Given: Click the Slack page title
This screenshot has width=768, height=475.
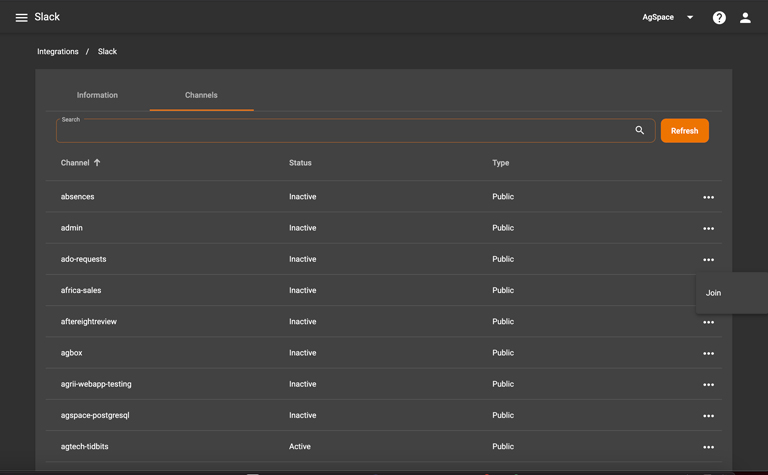Looking at the screenshot, I should click(47, 17).
